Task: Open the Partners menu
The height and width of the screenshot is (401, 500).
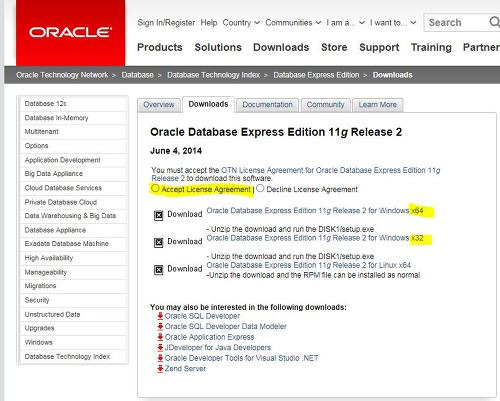Action: click(481, 47)
